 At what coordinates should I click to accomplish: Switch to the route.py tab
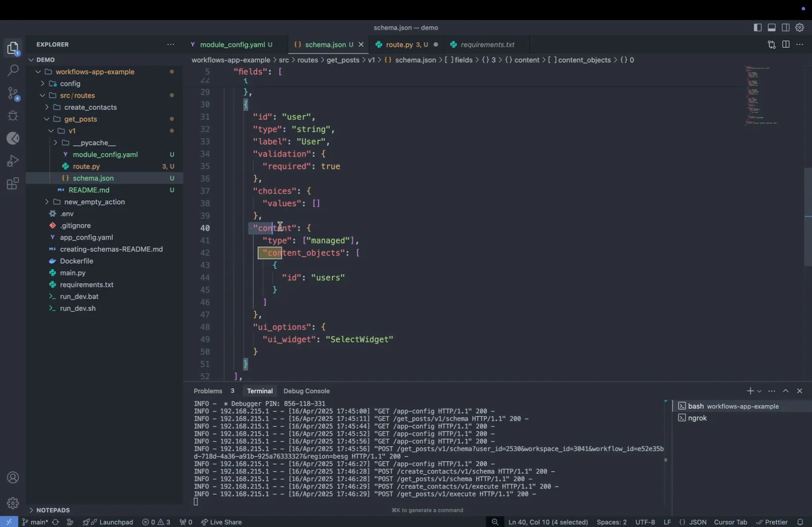(x=407, y=45)
